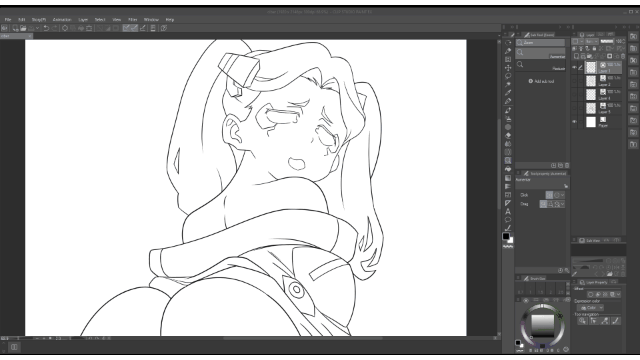Screen dimensions: 640x360
Task: Show Layer 2 by clicking its visibility box
Action: [x=574, y=81]
